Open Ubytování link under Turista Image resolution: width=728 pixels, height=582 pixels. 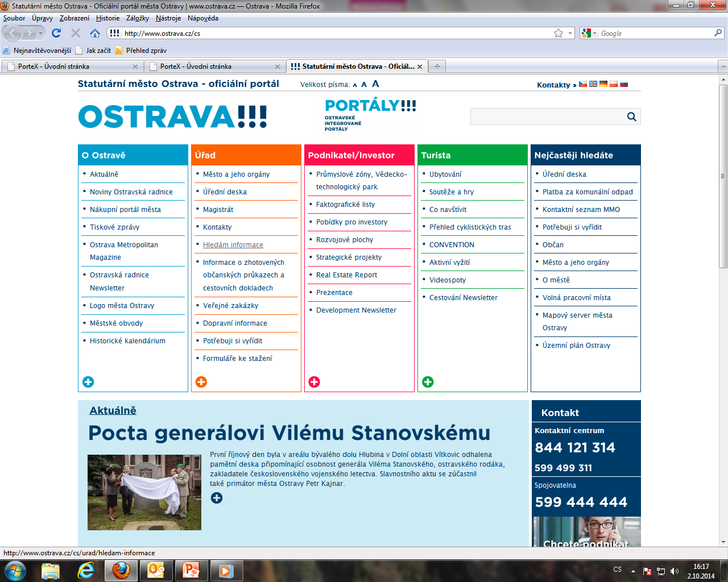(445, 174)
